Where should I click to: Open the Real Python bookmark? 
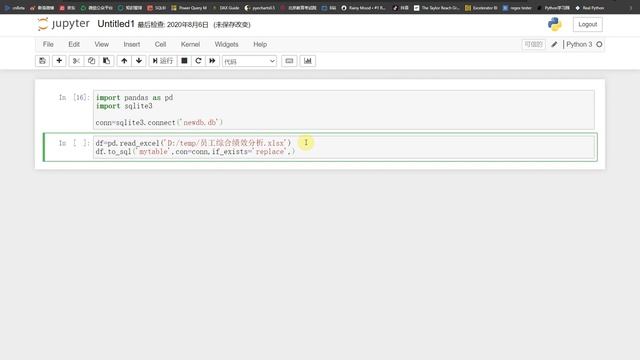(590, 8)
